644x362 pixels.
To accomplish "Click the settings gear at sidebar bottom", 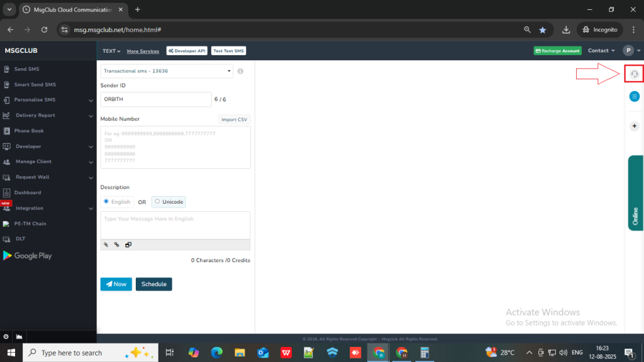I will point(6,337).
